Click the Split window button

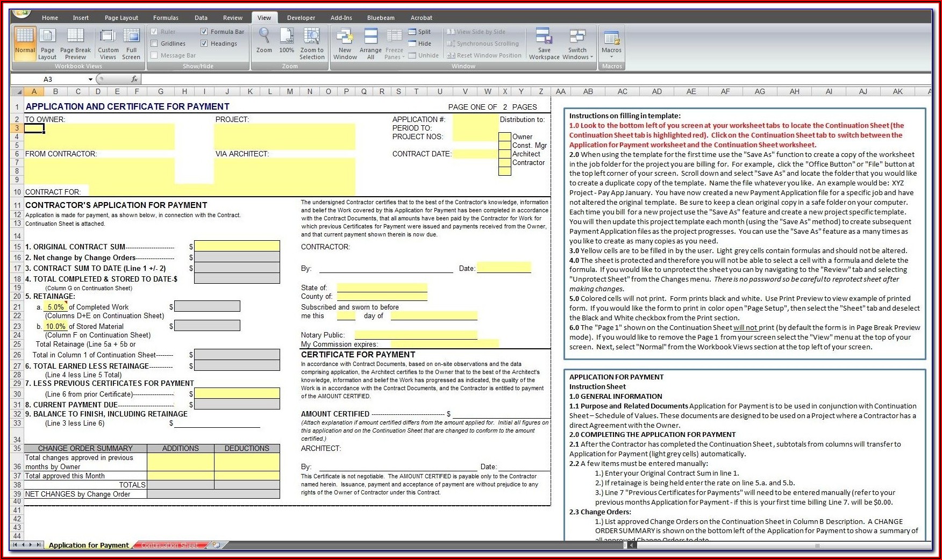(x=419, y=32)
